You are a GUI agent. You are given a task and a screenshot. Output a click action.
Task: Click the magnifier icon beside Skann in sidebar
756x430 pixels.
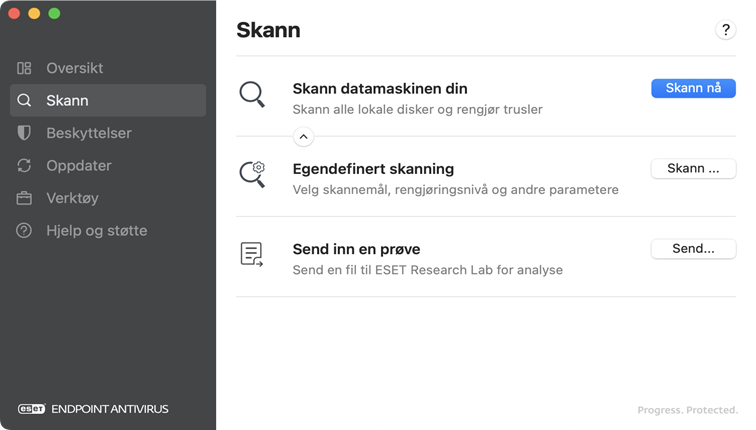24,100
